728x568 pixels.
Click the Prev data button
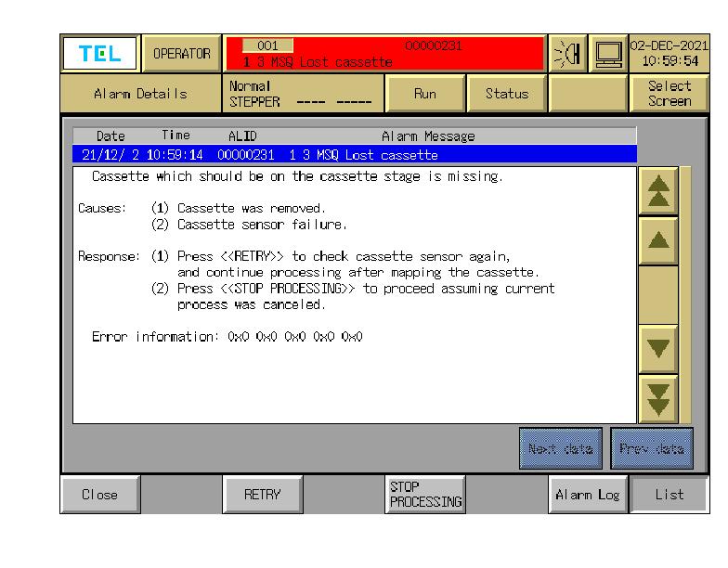(652, 448)
